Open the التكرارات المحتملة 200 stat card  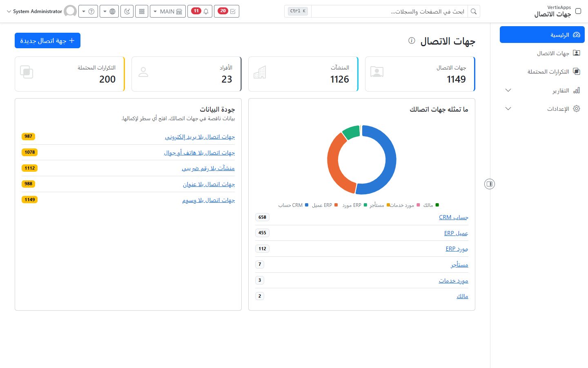(x=70, y=74)
